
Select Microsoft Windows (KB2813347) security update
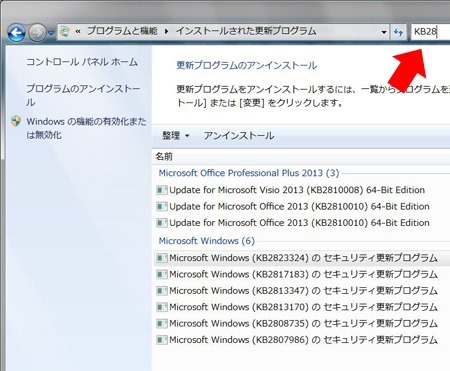pos(302,291)
